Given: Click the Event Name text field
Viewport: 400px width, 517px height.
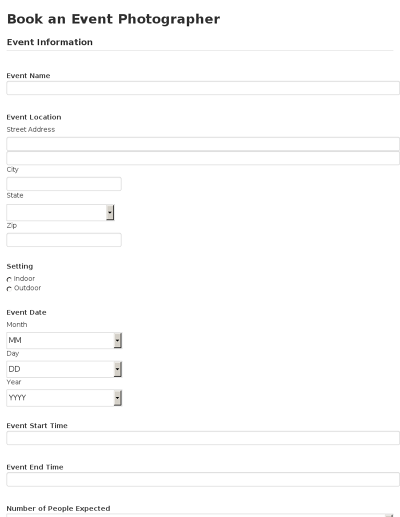Looking at the screenshot, I should [203, 88].
